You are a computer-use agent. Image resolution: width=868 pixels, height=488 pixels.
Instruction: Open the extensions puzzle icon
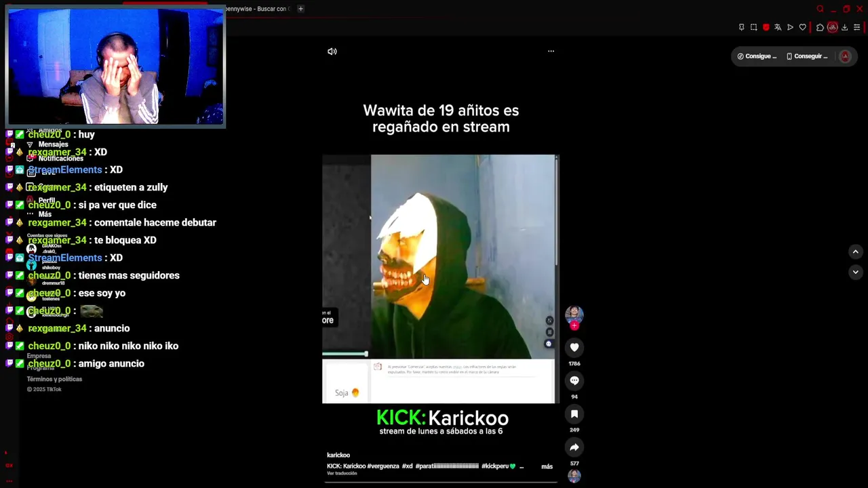pyautogui.click(x=820, y=27)
